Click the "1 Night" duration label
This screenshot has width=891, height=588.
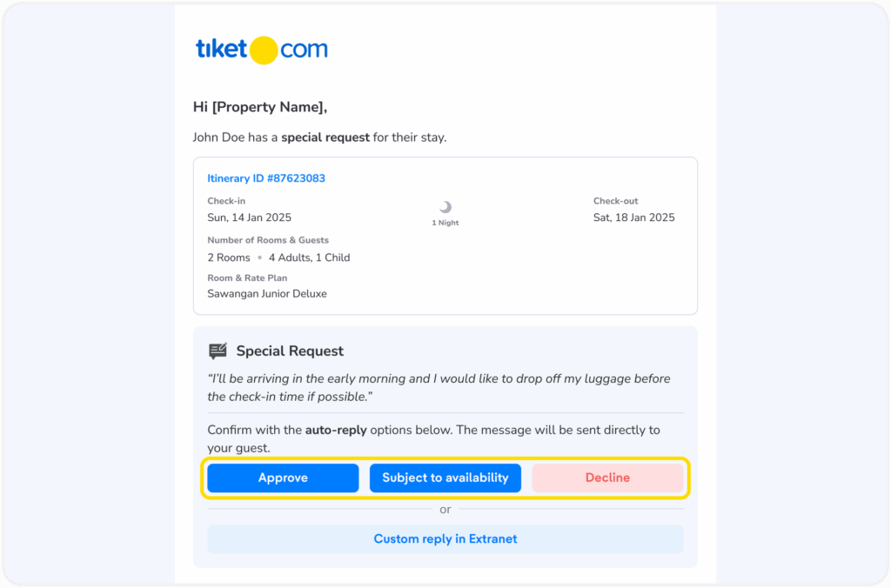click(445, 224)
